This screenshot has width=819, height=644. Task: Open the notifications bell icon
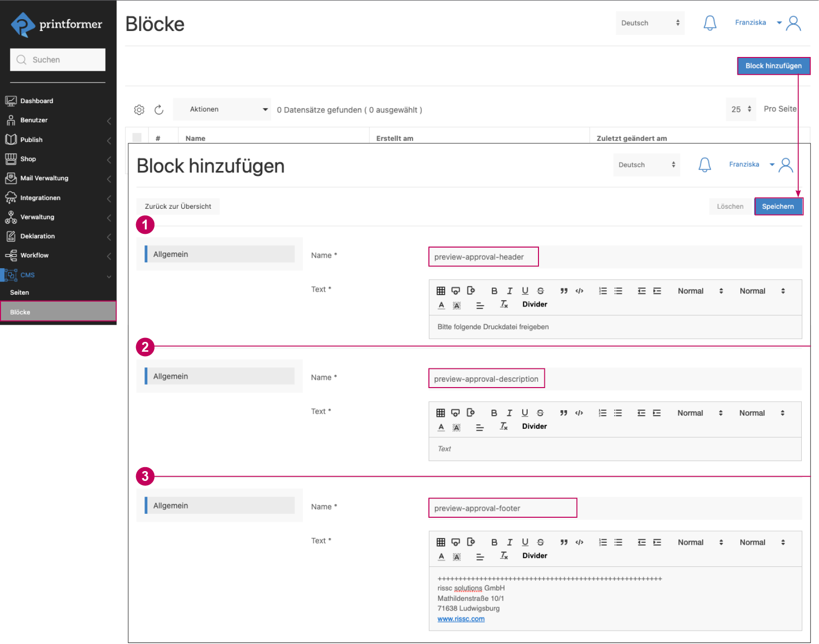tap(709, 23)
